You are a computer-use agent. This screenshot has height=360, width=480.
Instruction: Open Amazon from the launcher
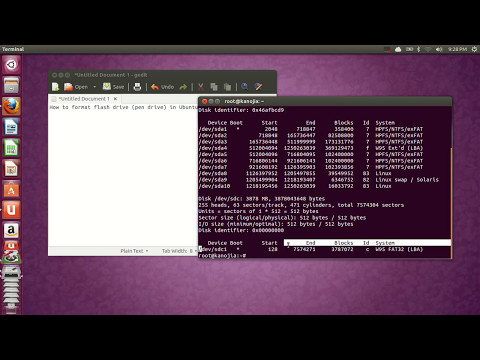tap(11, 231)
